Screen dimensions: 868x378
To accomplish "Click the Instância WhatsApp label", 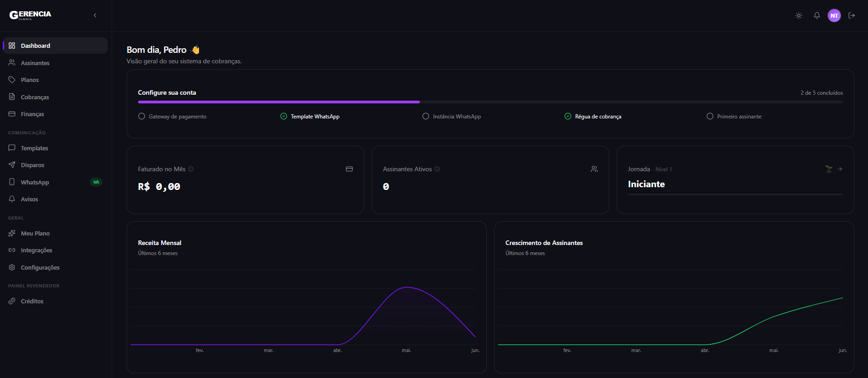I will pyautogui.click(x=457, y=117).
